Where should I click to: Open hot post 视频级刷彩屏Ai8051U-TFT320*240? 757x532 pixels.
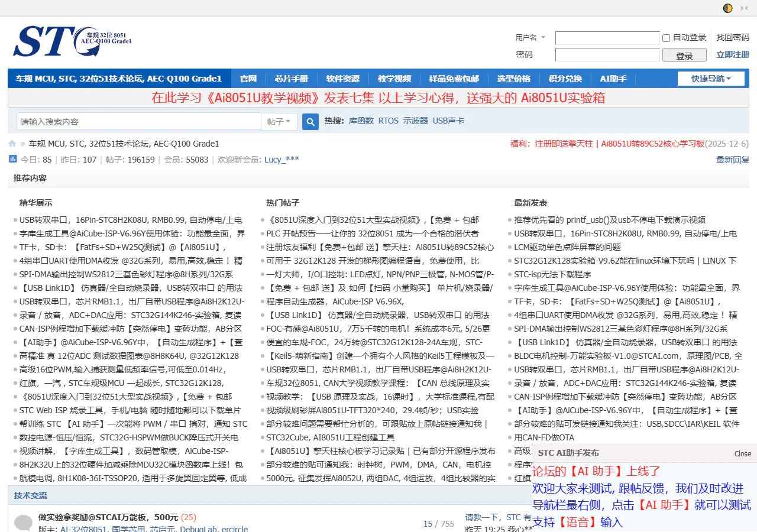pos(373,410)
